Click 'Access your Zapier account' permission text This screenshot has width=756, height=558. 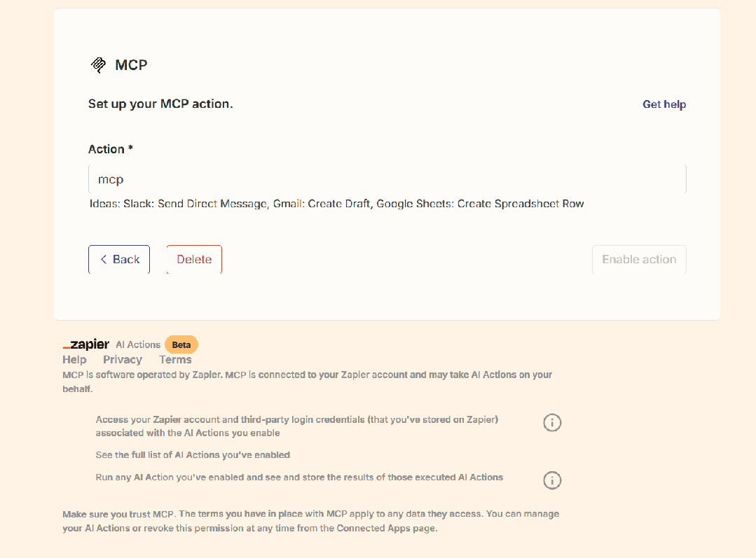(297, 426)
